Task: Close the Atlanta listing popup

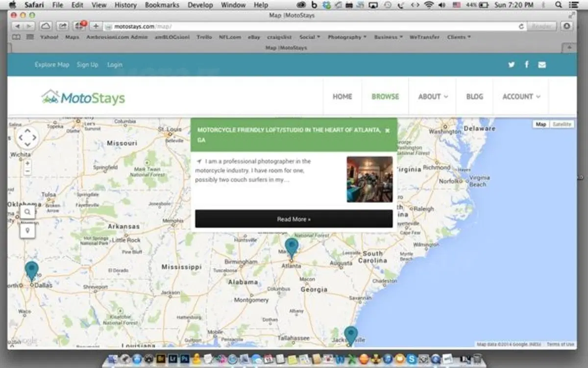Action: [x=388, y=131]
